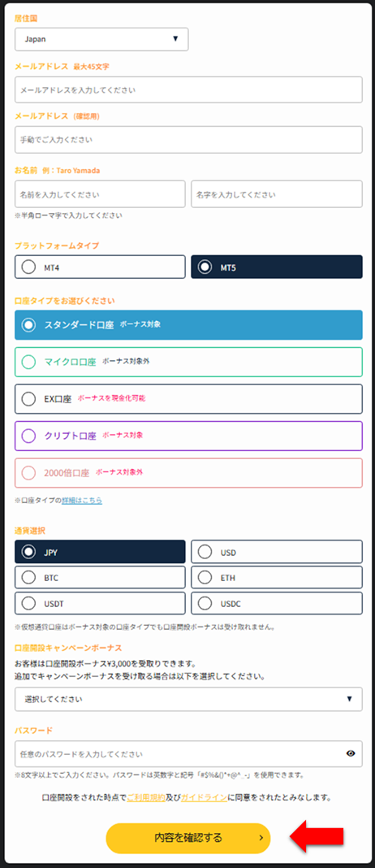375x868 pixels.
Task: Select BTC currency option
Action: coord(100,577)
